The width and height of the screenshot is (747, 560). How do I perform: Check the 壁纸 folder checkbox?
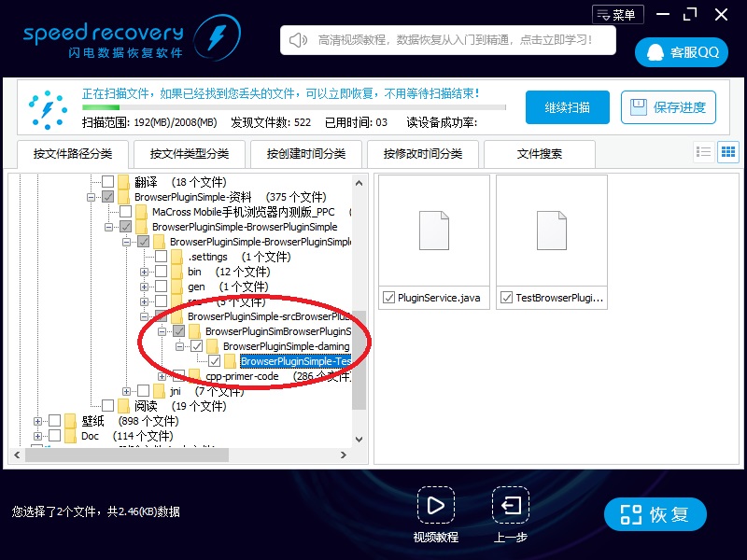(x=55, y=421)
